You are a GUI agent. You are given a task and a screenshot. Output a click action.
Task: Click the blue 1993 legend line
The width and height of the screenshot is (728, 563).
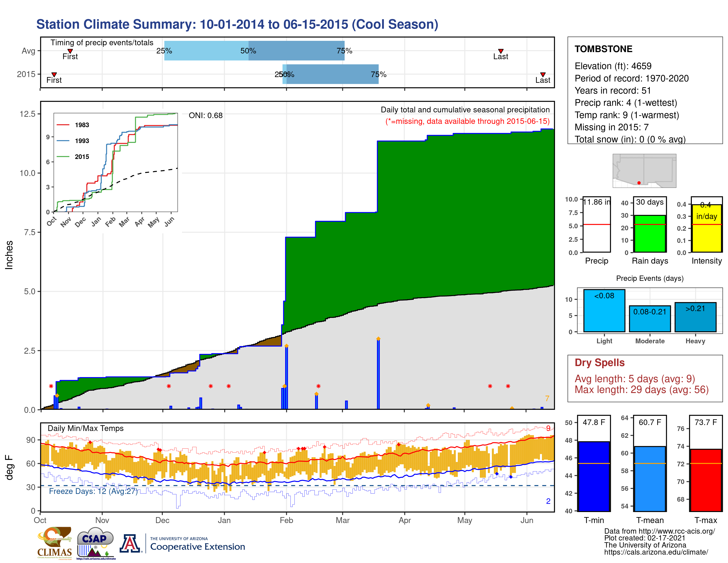click(x=63, y=141)
